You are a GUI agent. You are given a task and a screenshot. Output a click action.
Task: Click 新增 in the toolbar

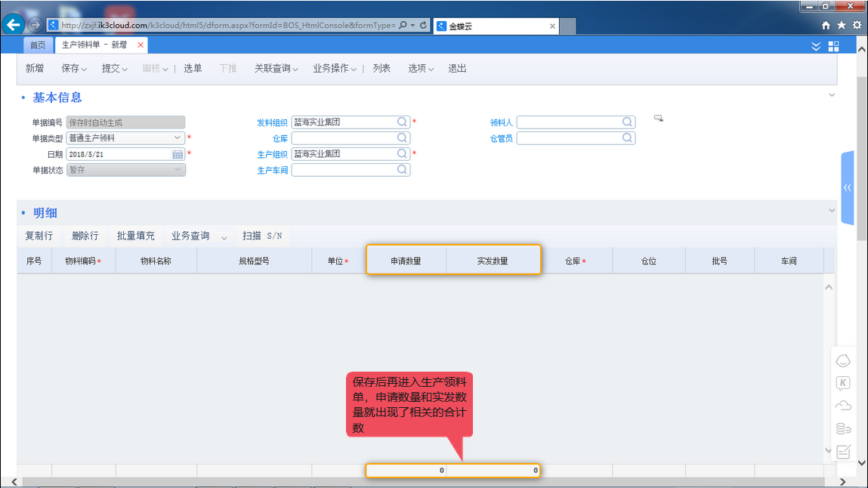pyautogui.click(x=34, y=68)
